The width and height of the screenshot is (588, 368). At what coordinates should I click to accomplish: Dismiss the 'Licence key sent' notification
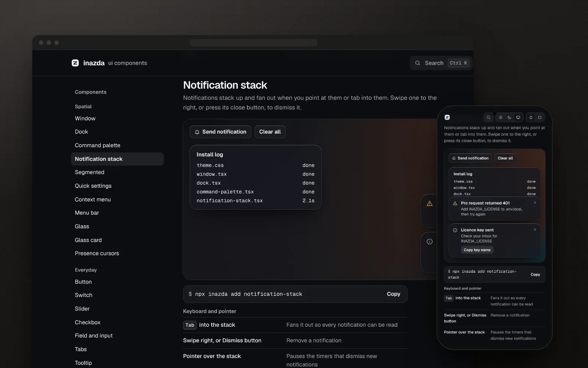[x=535, y=230]
